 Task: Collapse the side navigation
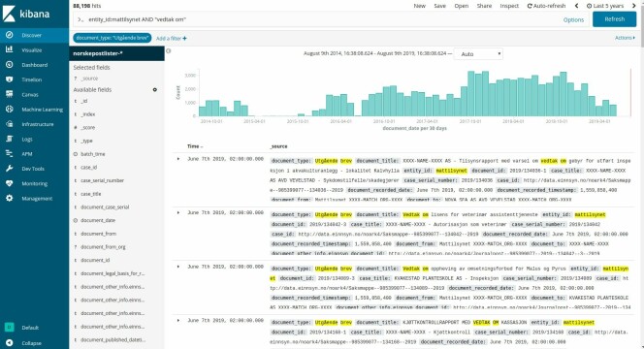(x=35, y=343)
